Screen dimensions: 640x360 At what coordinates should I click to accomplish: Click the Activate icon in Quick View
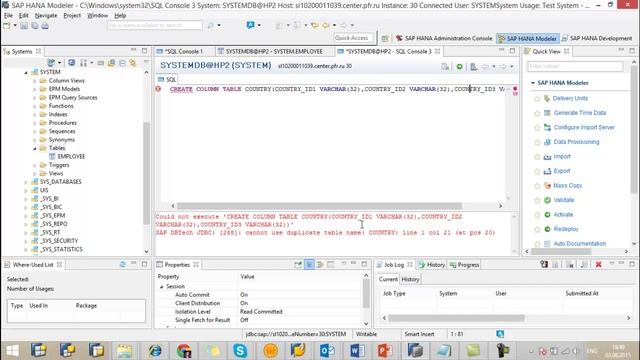point(547,215)
